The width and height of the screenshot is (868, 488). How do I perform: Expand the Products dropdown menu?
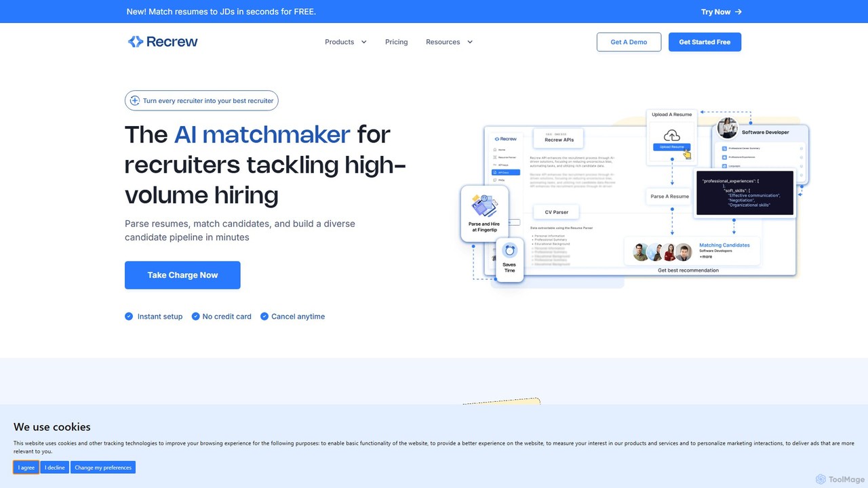346,42
